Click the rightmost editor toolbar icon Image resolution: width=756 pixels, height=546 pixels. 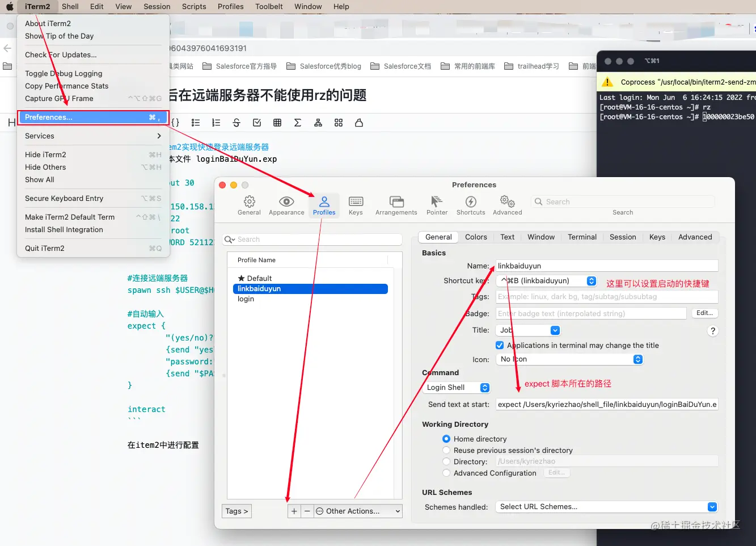(x=359, y=123)
